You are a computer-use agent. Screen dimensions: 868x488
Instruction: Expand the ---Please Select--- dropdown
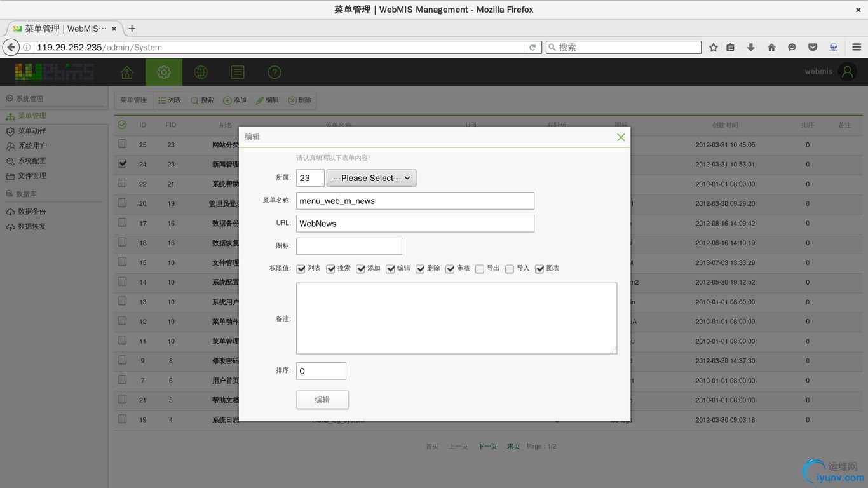point(372,178)
